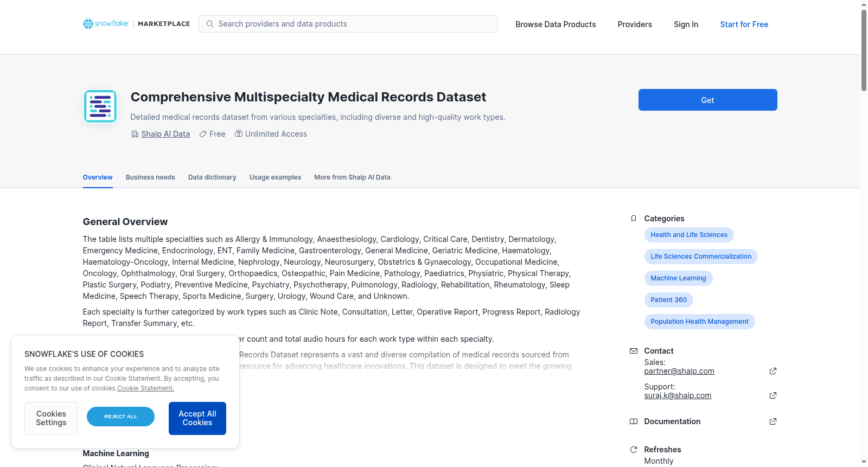Viewport: 868px width, 467px height.
Task: Click the Snowflake logo
Action: (x=106, y=24)
